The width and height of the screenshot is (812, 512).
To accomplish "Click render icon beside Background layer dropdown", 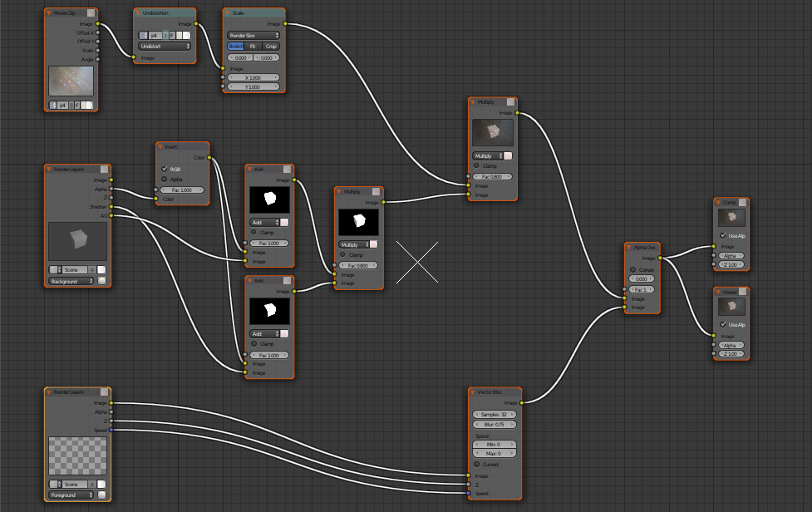I will (101, 281).
